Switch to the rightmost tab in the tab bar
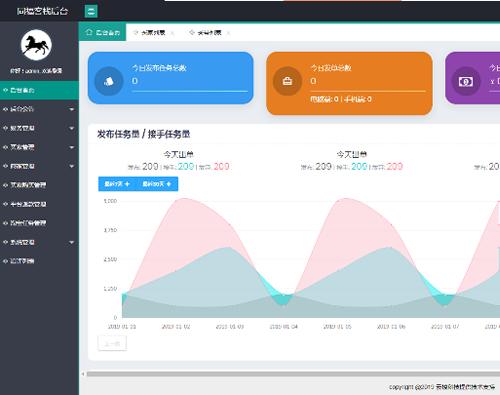500x395 pixels. [206, 32]
